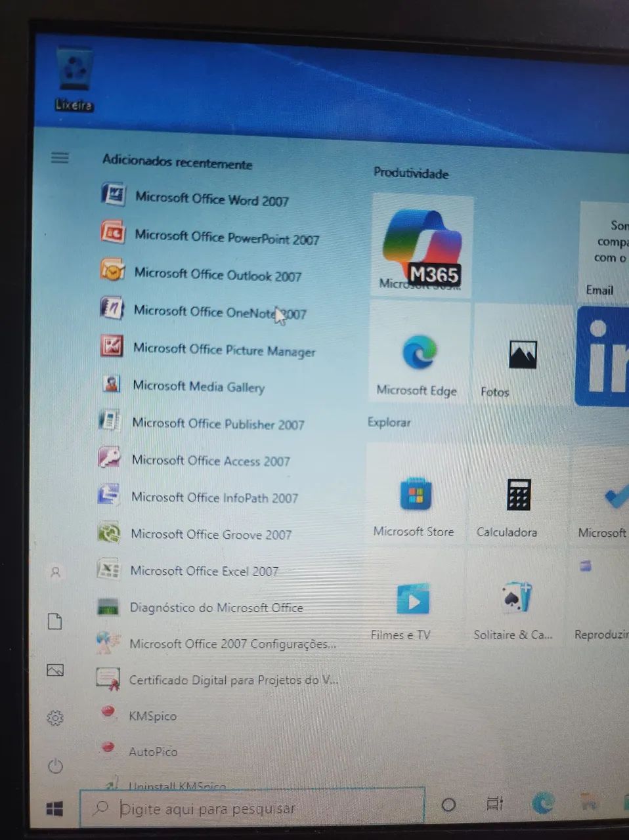Viewport: 629px width, 840px height.
Task: Click the Word 2007 app icon
Action: (x=113, y=195)
